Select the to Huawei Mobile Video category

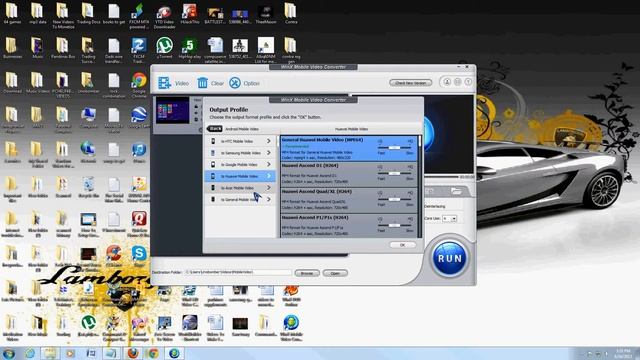coord(240,176)
